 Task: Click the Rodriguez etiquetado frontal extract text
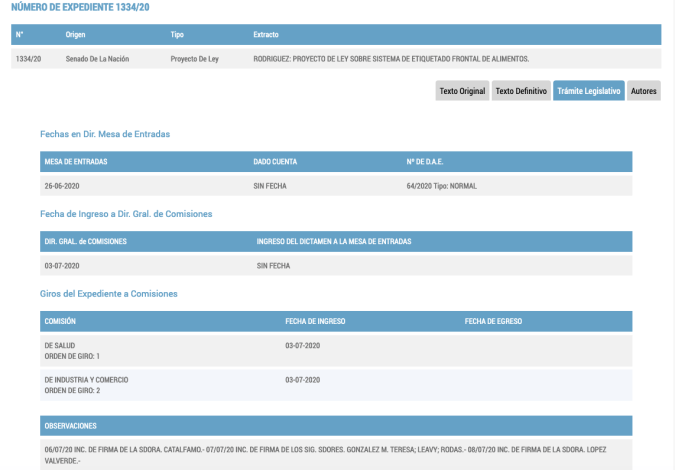391,59
